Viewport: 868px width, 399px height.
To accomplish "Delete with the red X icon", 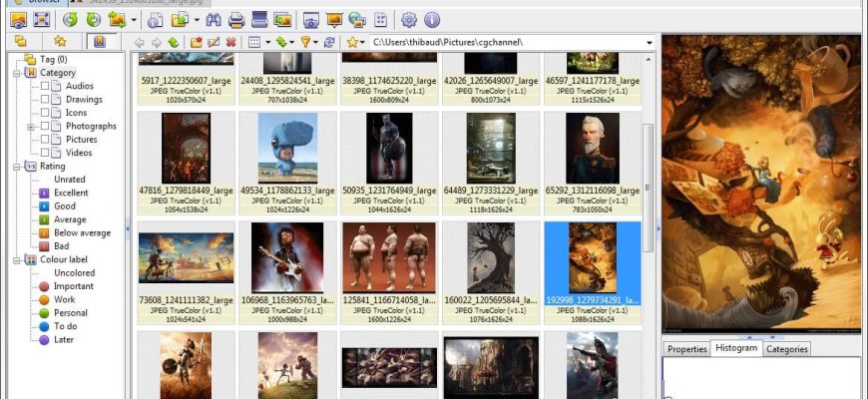I will click(230, 43).
